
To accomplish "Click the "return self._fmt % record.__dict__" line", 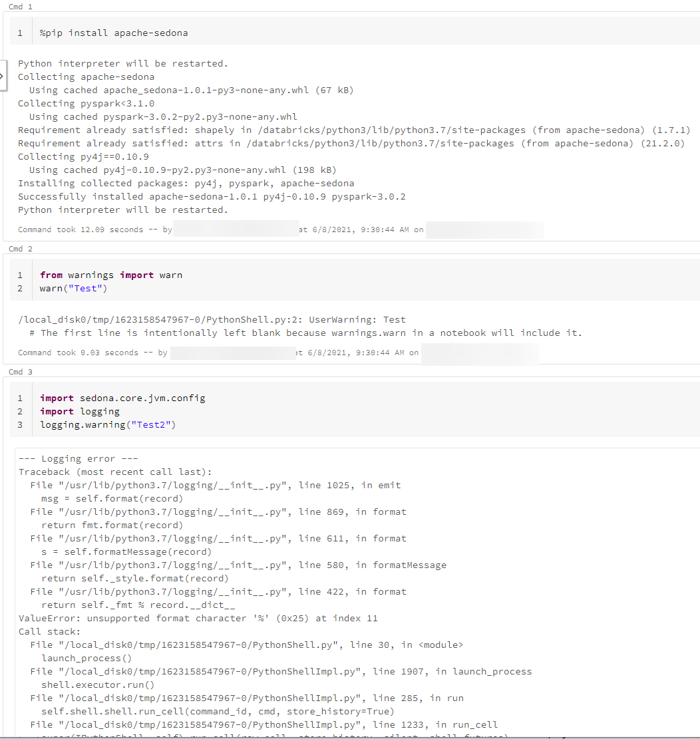I will coord(138,605).
